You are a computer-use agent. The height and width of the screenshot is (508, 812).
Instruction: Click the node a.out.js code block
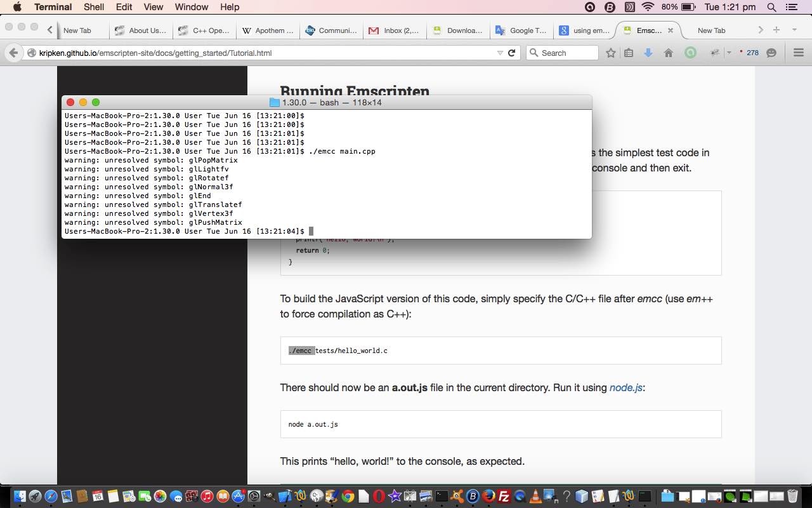(501, 424)
